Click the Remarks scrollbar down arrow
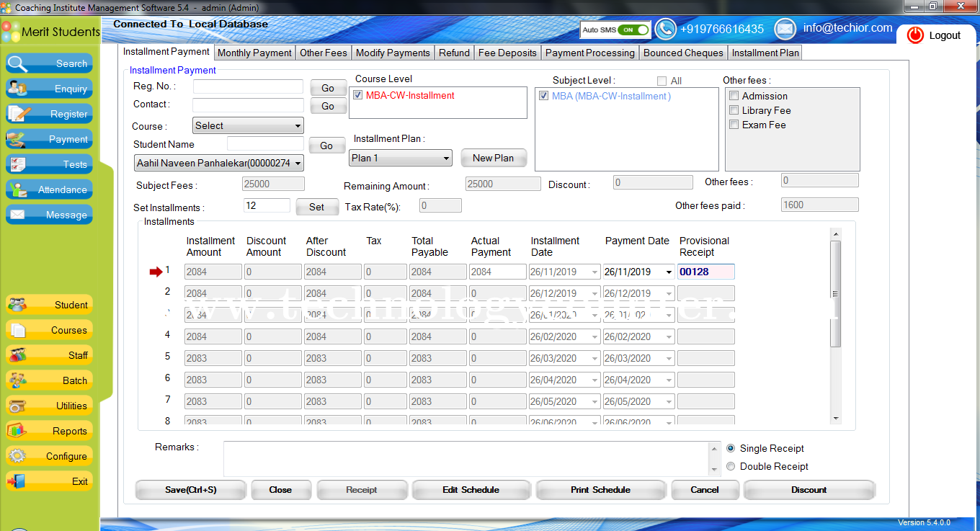 point(715,470)
